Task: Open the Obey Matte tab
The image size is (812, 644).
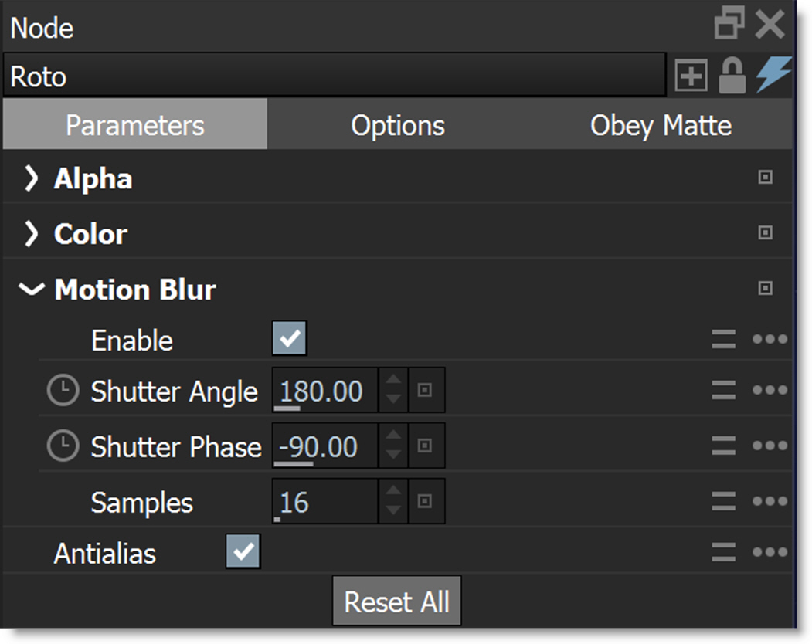Action: pos(661,125)
